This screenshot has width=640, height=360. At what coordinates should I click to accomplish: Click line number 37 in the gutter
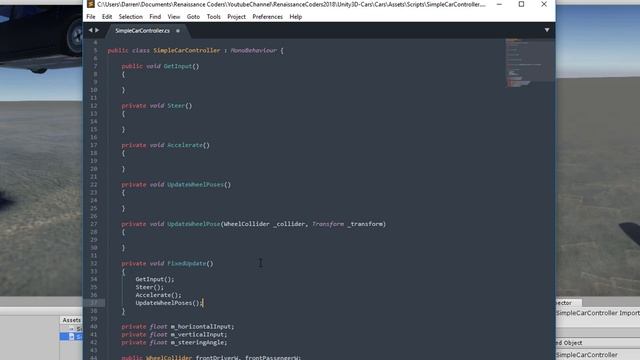click(x=94, y=303)
